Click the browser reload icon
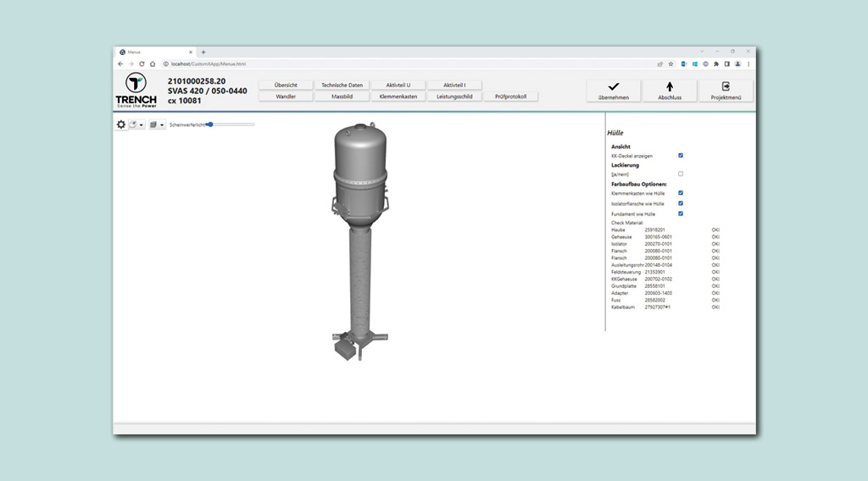Viewport: 868px width, 481px height. point(142,64)
